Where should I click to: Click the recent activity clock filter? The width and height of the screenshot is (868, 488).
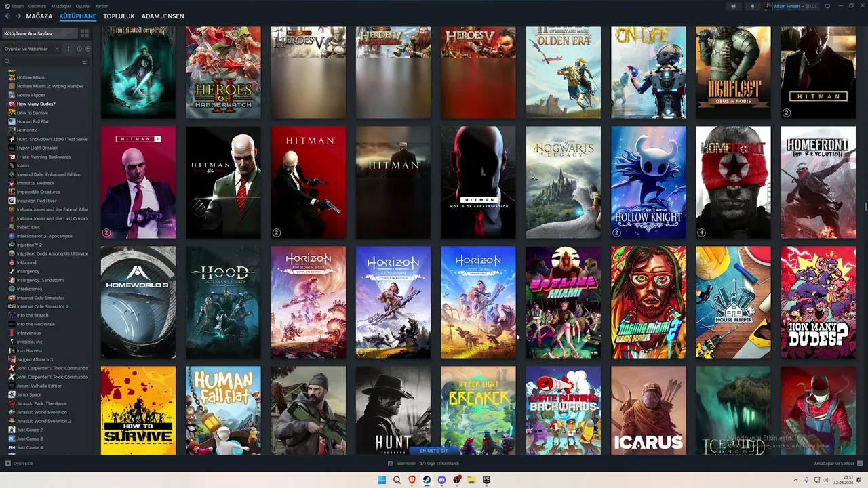[x=79, y=49]
